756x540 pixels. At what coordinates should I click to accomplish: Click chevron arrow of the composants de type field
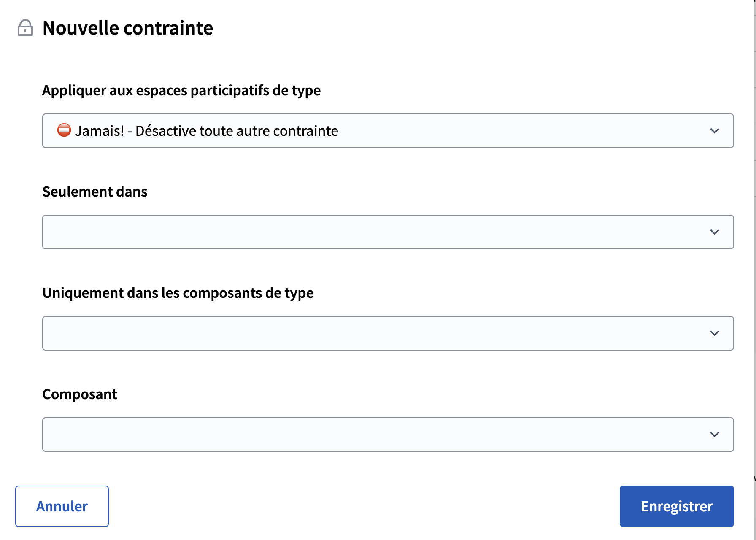[x=714, y=333]
